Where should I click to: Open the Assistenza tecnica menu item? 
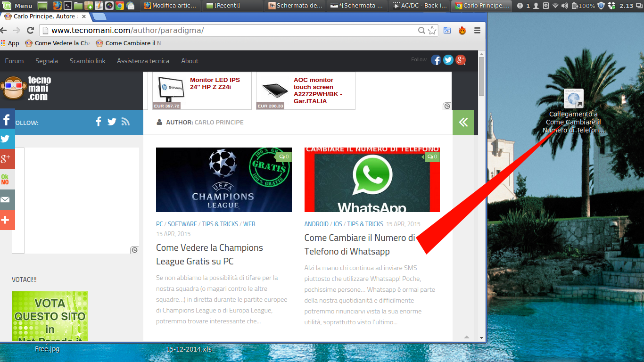click(x=143, y=61)
